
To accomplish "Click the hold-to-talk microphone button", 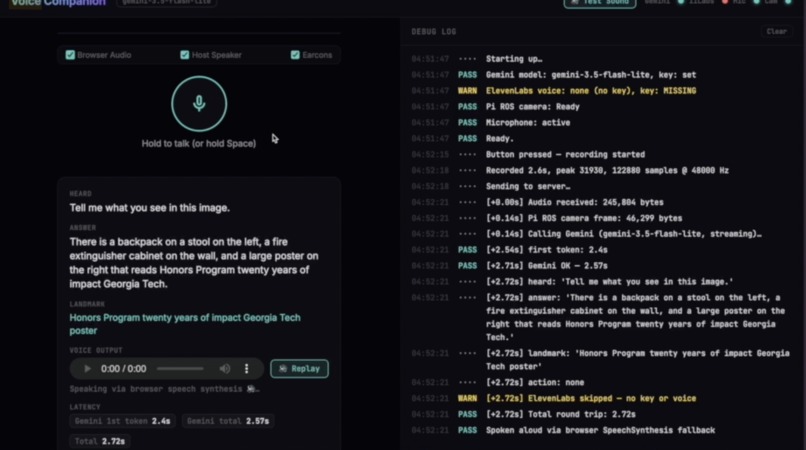I will point(199,104).
